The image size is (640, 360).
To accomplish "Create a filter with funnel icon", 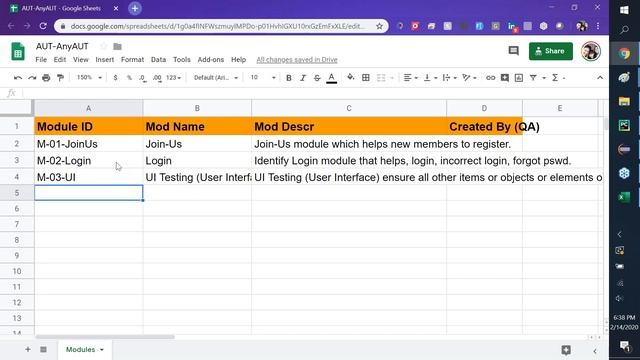I will point(533,78).
